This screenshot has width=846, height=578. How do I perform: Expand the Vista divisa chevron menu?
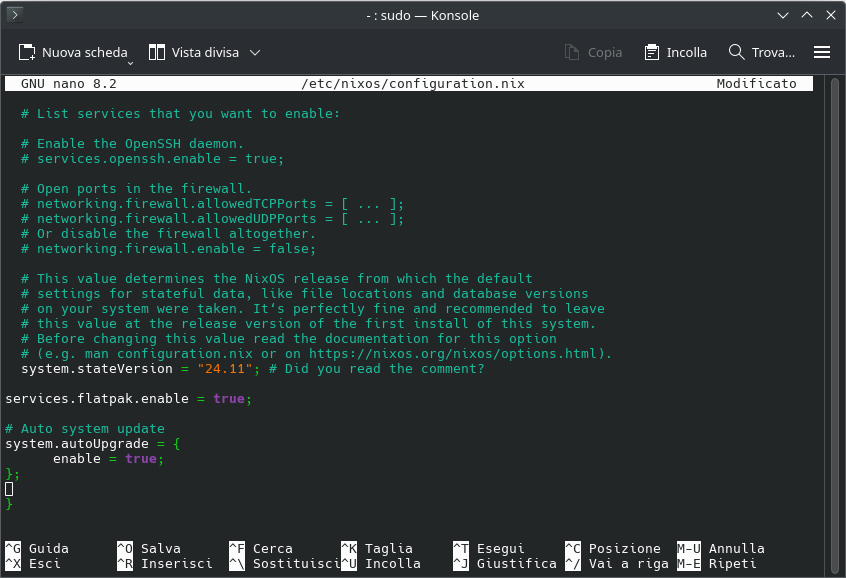255,52
